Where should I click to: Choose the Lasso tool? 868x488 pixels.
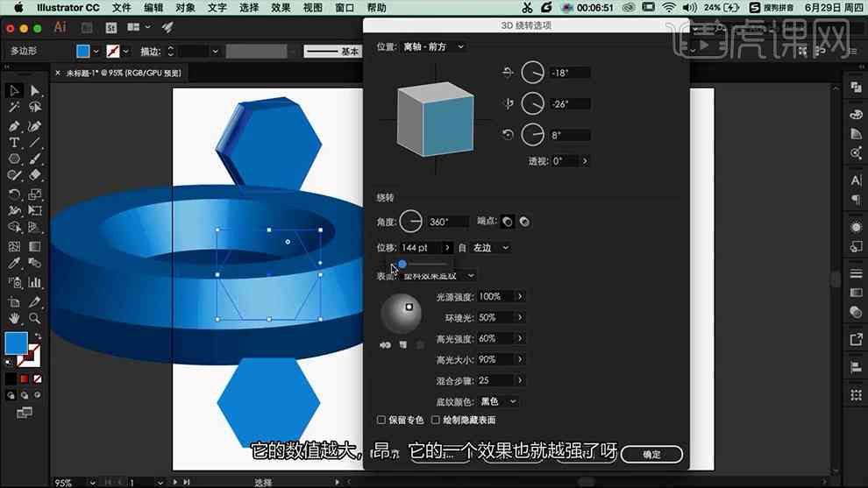coord(35,107)
